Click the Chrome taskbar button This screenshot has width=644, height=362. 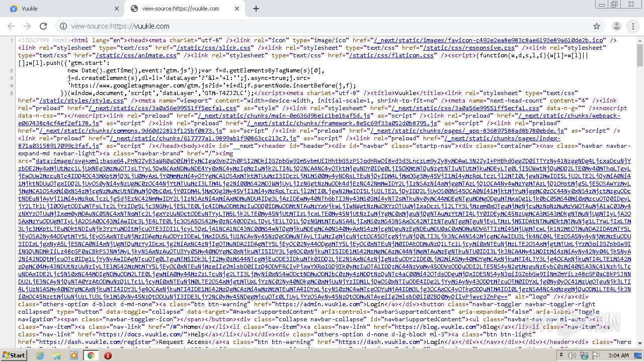(x=91, y=355)
